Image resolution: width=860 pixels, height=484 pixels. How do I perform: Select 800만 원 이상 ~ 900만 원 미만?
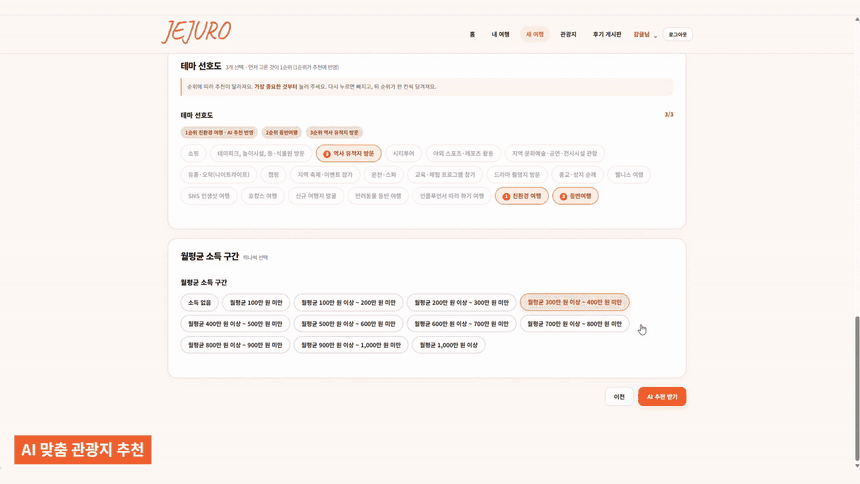point(235,345)
